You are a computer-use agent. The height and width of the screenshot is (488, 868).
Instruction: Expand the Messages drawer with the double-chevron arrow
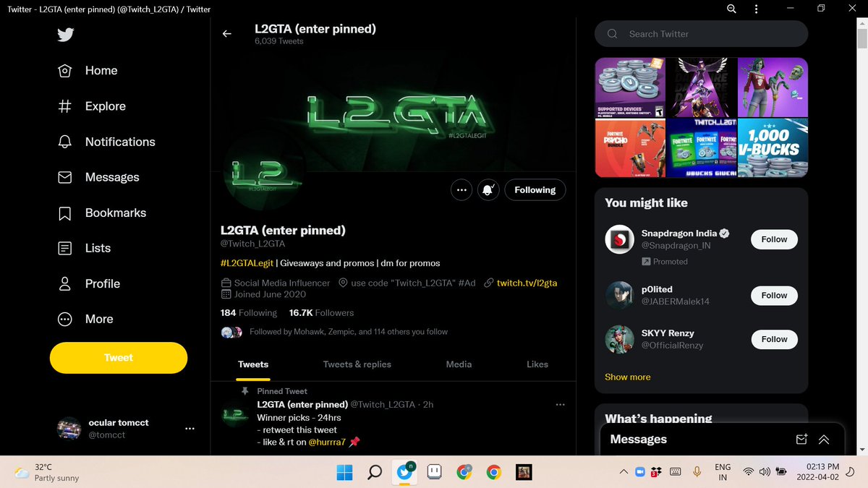tap(824, 440)
